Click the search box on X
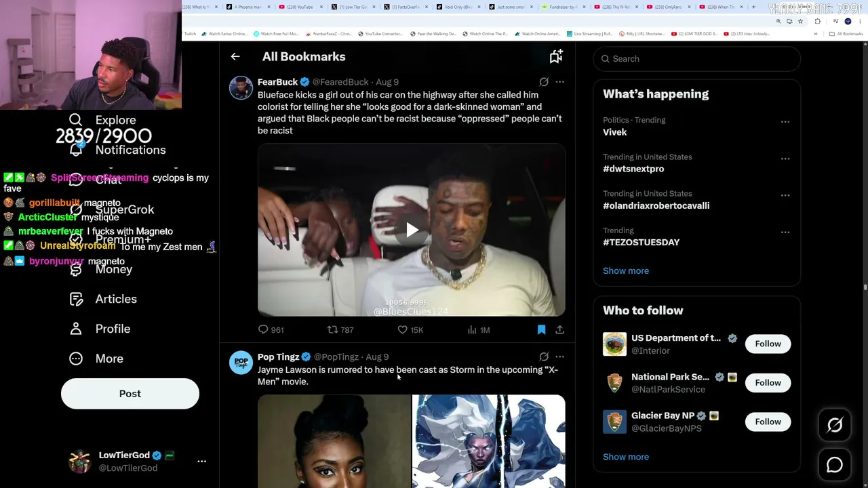868x488 pixels. point(696,59)
